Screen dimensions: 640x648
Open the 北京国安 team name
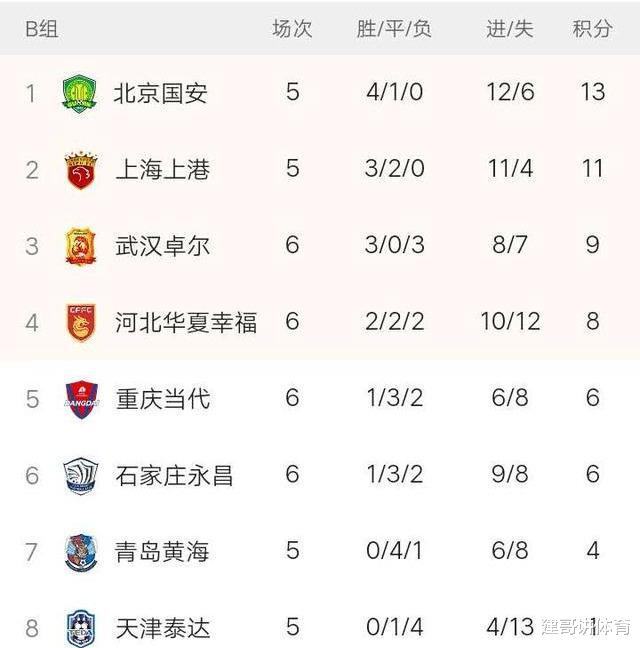pos(161,94)
